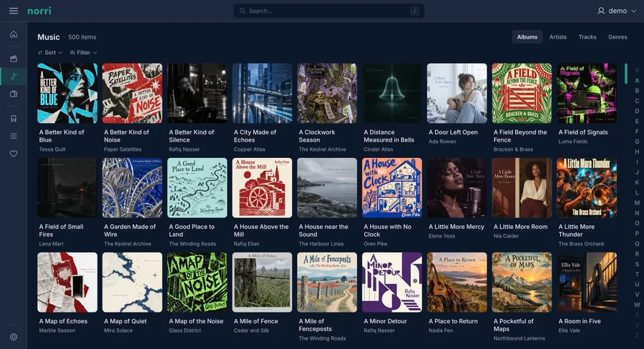
Task: Open A Better Kind of Blue album cover
Action: point(67,93)
